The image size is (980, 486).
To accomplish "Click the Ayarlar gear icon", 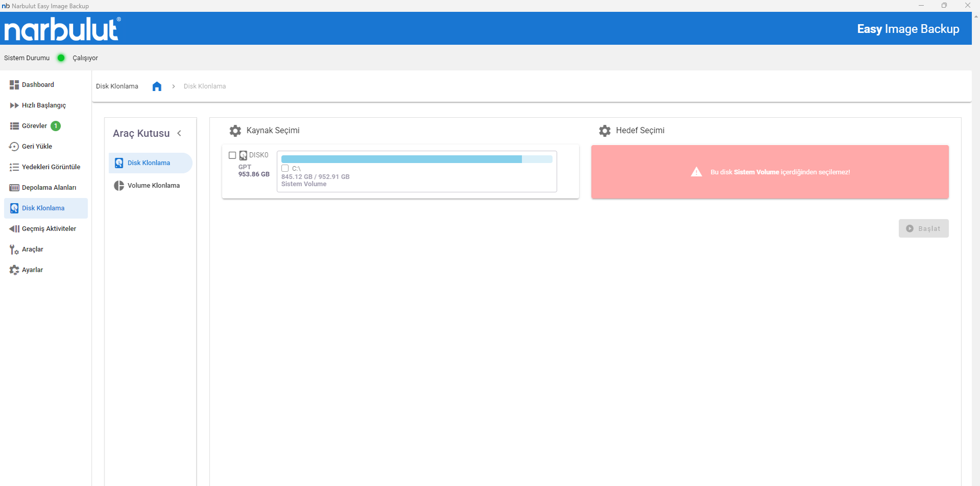I will (14, 270).
